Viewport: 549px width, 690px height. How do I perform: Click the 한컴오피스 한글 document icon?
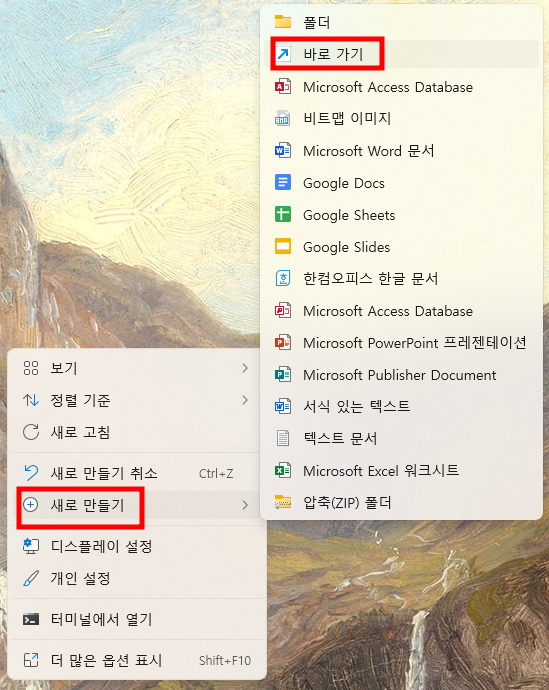[282, 278]
